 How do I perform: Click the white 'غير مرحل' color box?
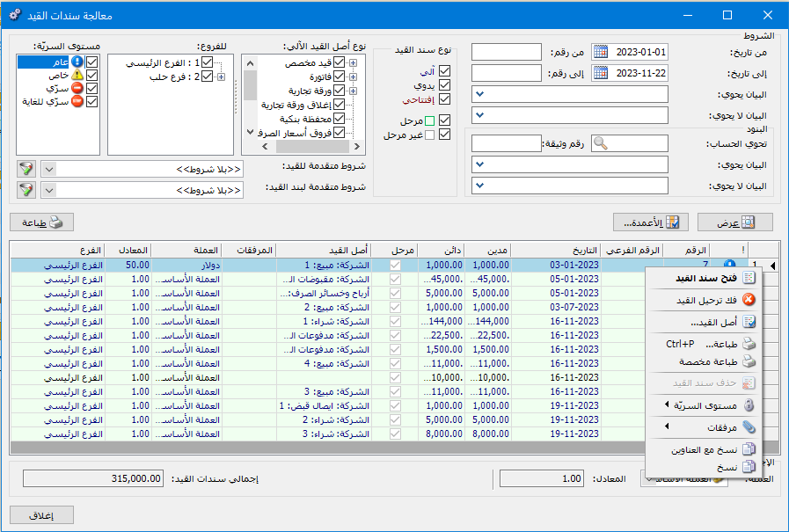point(430,135)
